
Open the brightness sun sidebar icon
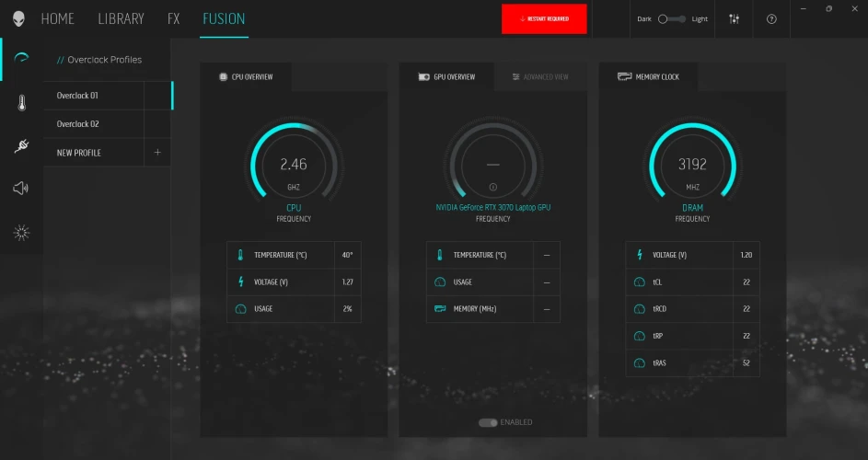tap(20, 232)
